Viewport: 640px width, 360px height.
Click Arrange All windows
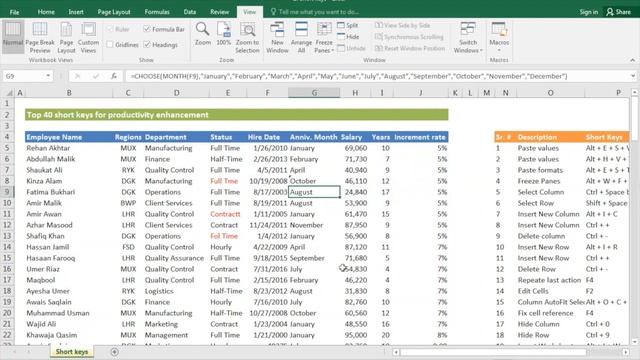[301, 37]
